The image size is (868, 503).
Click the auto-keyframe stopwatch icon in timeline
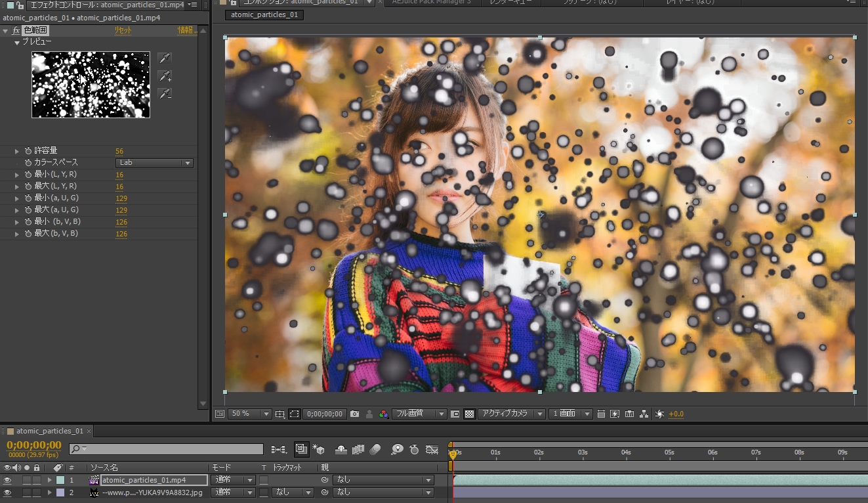pos(415,449)
